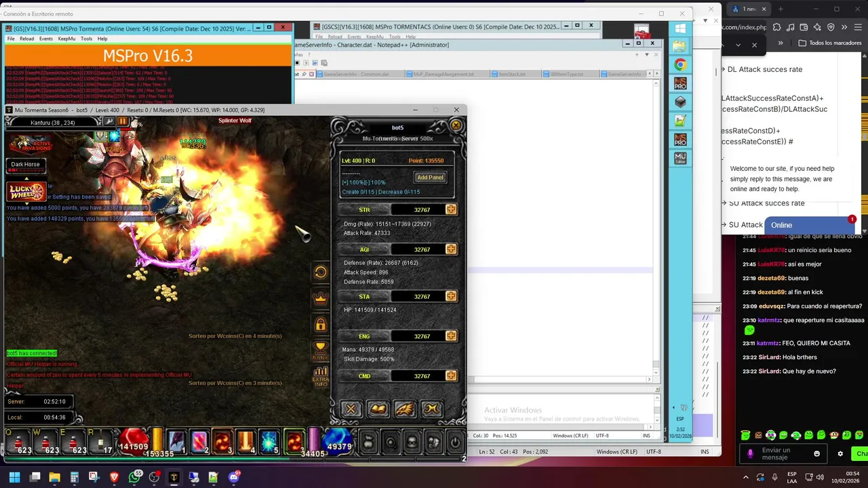Select skill slot 4 in skill bar
The image size is (868, 488).
click(x=245, y=442)
